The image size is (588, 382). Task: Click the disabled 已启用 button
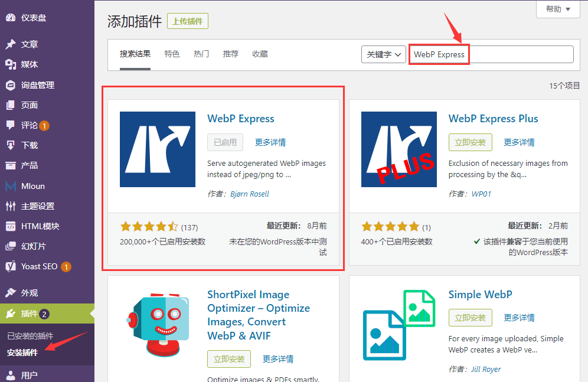pyautogui.click(x=225, y=142)
